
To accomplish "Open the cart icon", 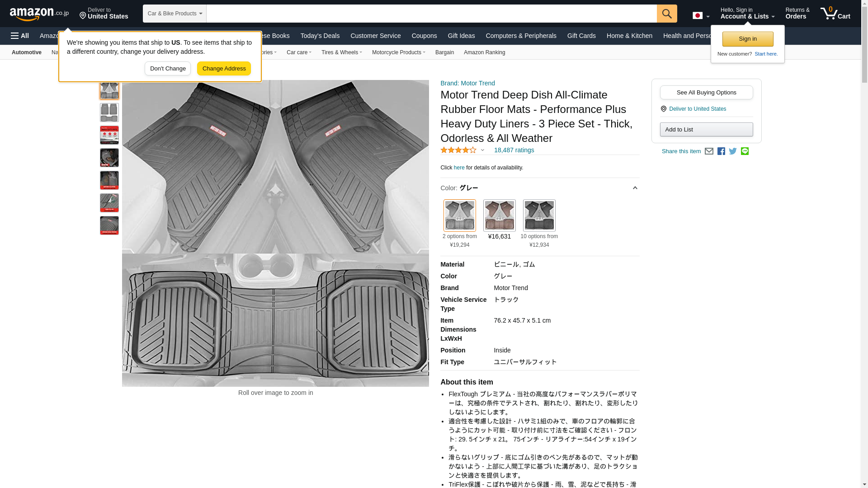I will (x=835, y=14).
